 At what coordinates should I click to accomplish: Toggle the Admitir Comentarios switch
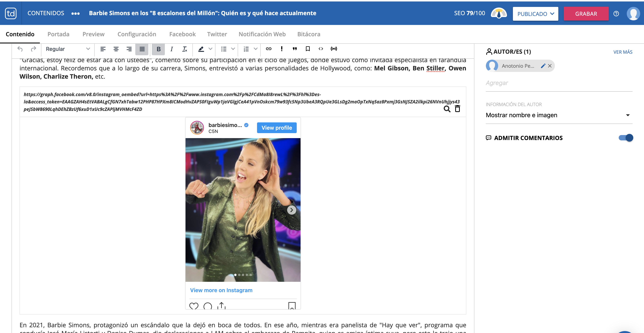coord(626,138)
